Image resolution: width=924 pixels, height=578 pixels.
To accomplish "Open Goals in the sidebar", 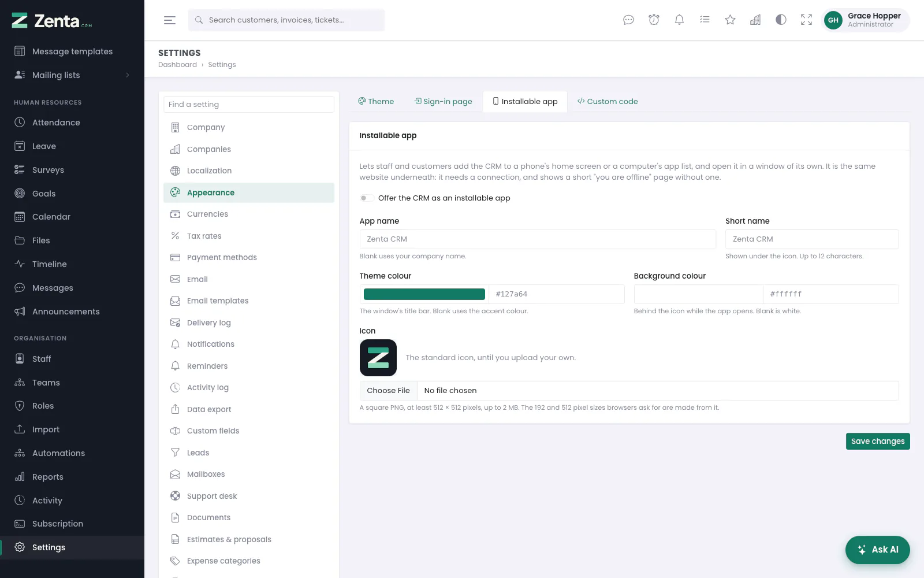I will 72,194.
